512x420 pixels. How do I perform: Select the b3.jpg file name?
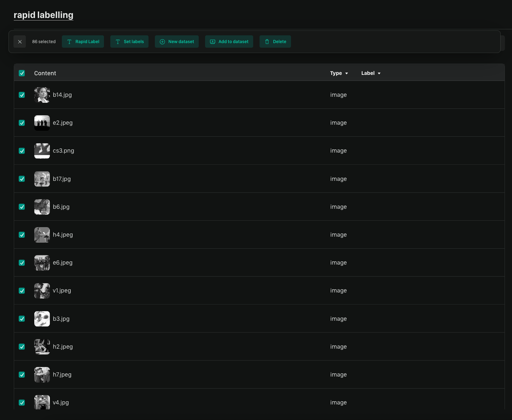pos(61,319)
